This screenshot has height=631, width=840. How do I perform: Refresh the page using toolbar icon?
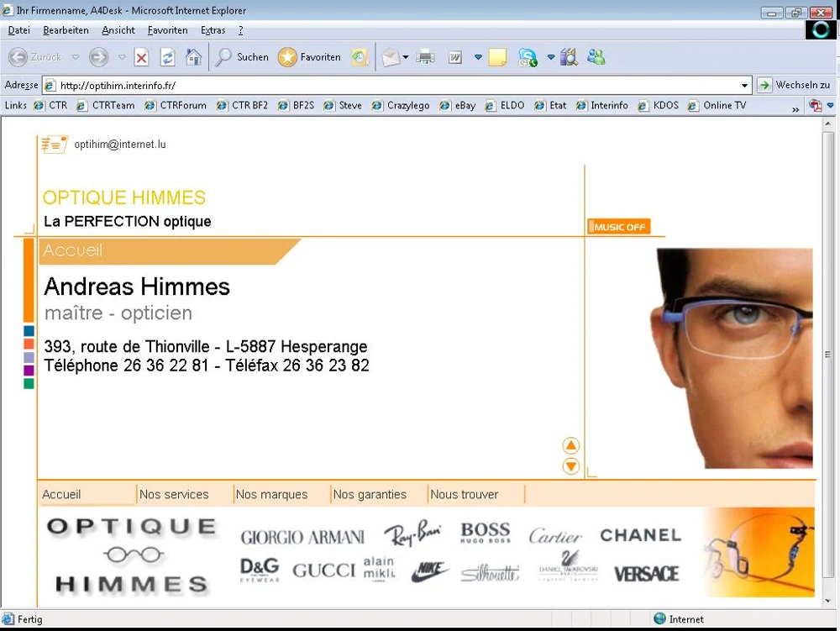click(168, 57)
